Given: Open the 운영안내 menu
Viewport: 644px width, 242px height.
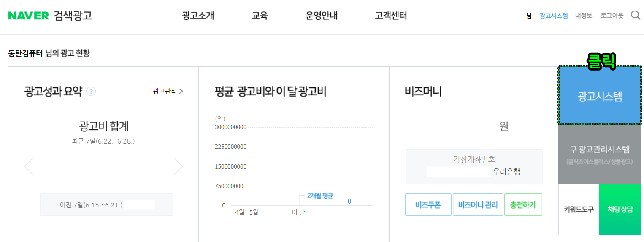Looking at the screenshot, I should click(x=322, y=16).
